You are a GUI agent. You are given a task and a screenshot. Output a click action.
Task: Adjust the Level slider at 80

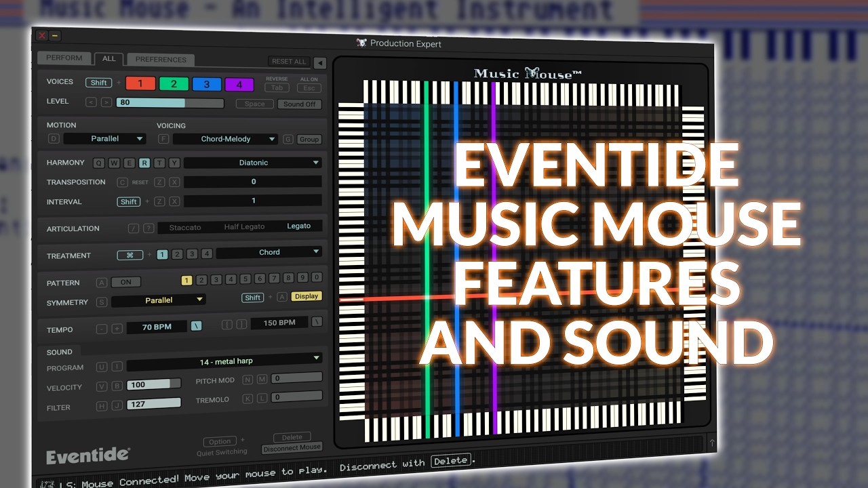coord(170,103)
